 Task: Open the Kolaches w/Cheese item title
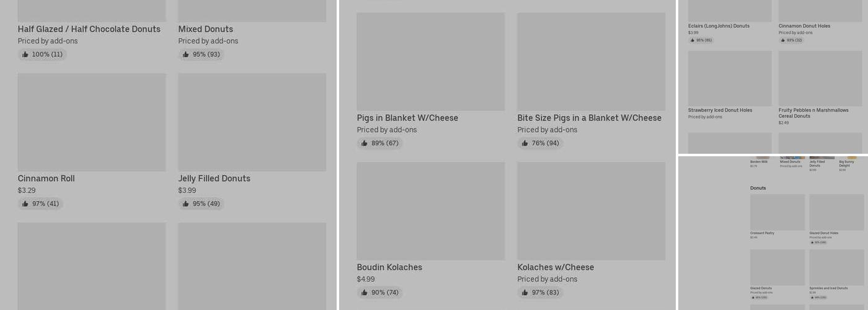pyautogui.click(x=556, y=267)
